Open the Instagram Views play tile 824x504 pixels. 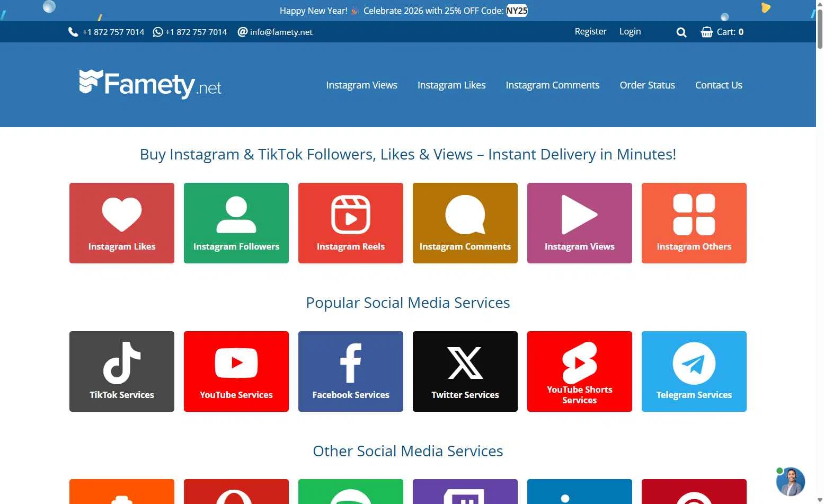580,223
